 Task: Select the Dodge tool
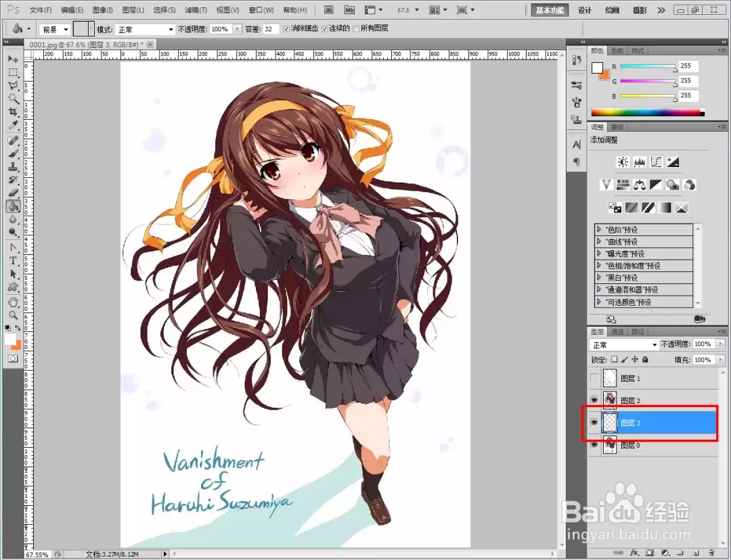point(13,232)
